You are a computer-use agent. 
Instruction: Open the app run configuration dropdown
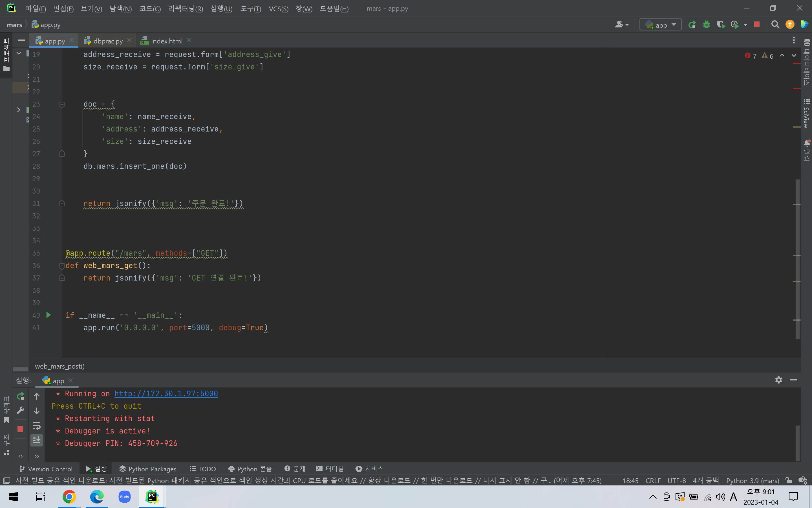[660, 25]
